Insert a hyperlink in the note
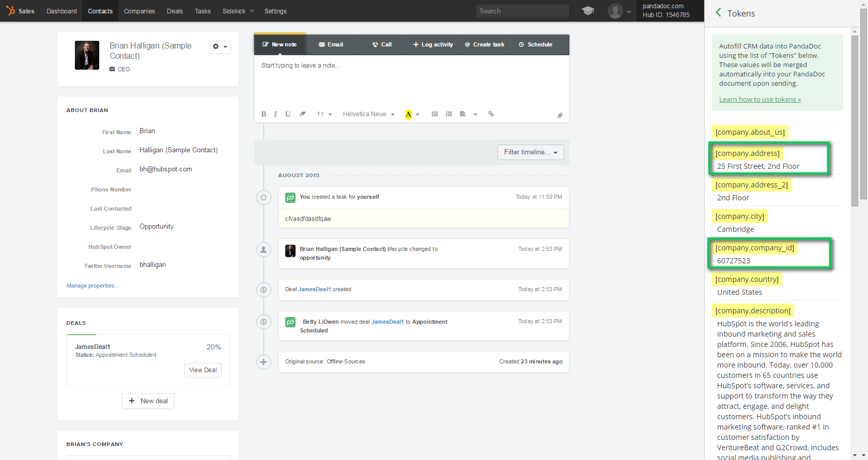868x460 pixels. (491, 114)
